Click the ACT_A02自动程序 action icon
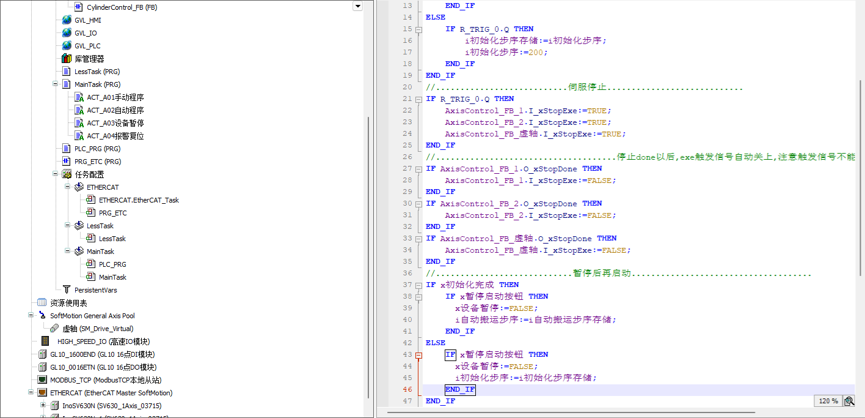The image size is (865, 418). (x=78, y=110)
